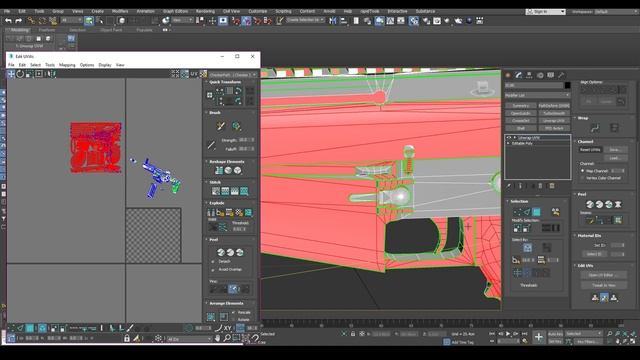Toggle Auto Key in the status bar
Image resolution: width=640 pixels, height=360 pixels.
tap(555, 334)
